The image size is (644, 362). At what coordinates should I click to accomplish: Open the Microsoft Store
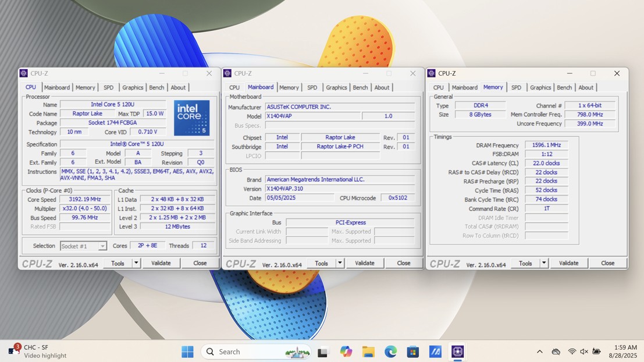pos(412,352)
